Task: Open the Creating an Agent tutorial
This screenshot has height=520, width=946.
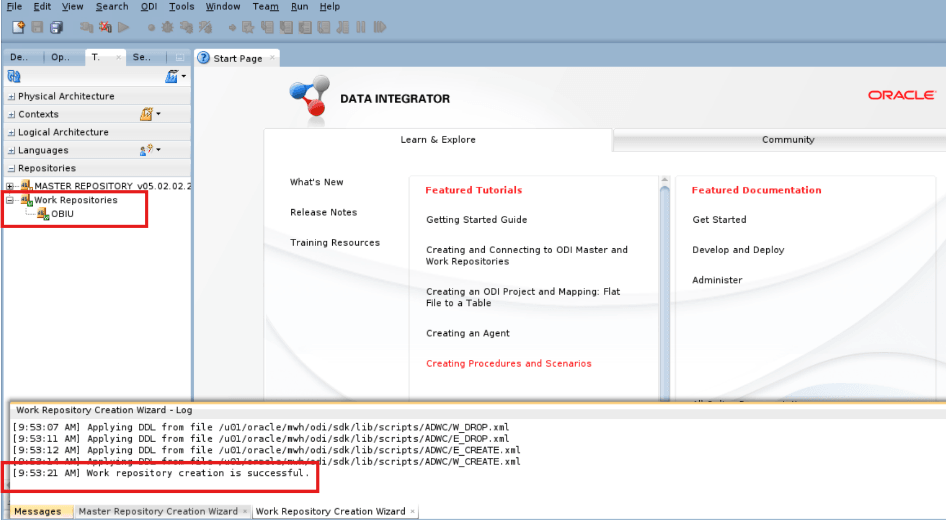Action: 468,333
